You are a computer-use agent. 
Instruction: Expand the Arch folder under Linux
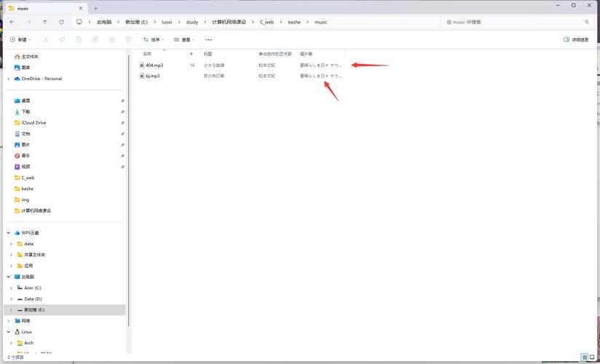11,343
